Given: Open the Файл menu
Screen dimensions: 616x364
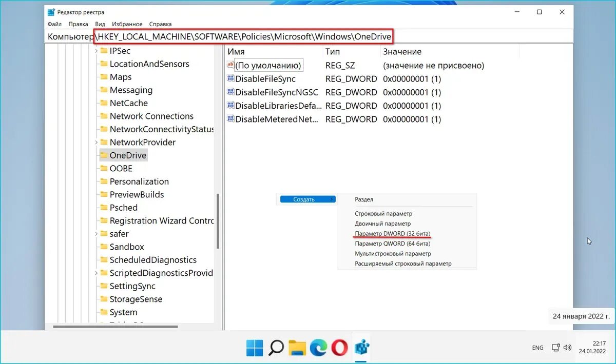Looking at the screenshot, I should 54,24.
